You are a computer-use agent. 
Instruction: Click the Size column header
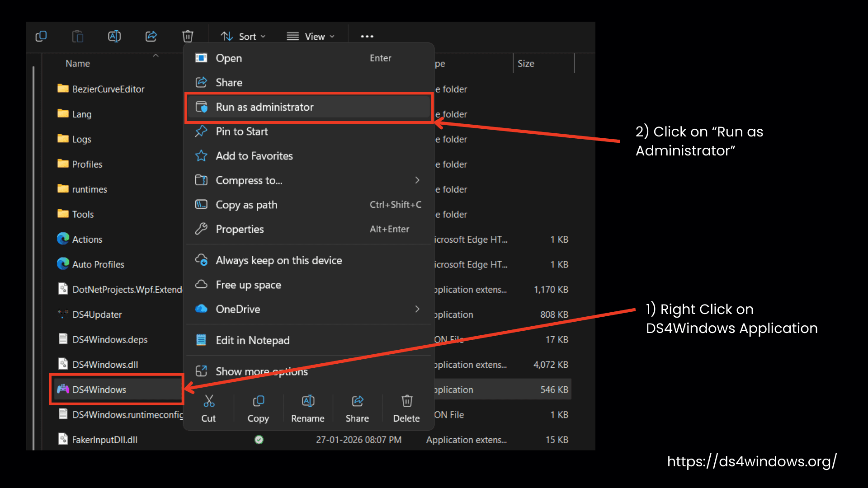pos(526,64)
